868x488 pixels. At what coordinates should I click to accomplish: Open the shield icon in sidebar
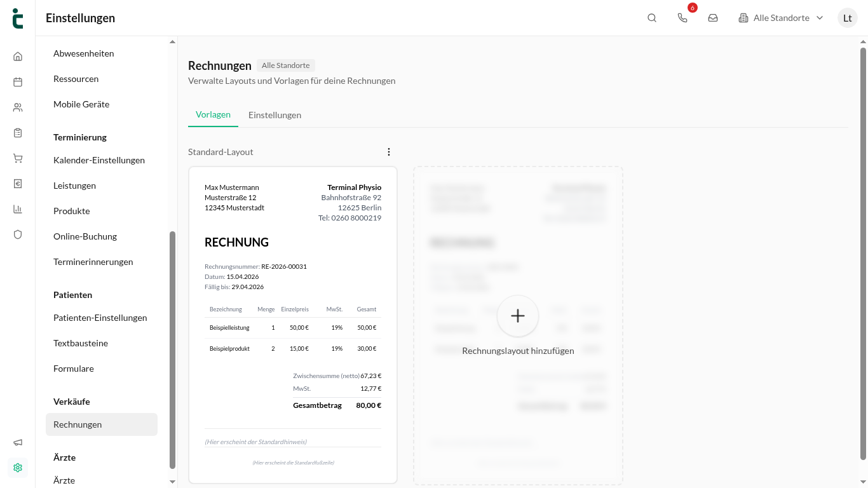[x=18, y=234]
